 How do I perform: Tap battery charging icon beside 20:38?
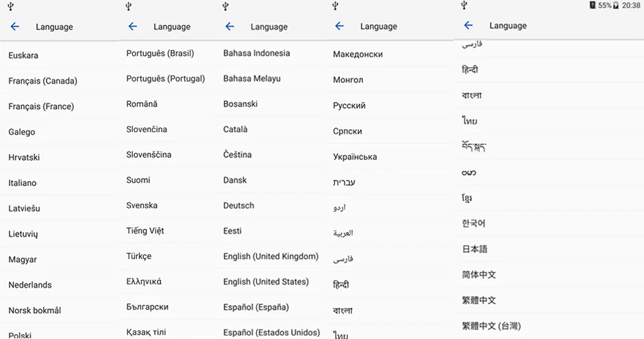click(616, 5)
